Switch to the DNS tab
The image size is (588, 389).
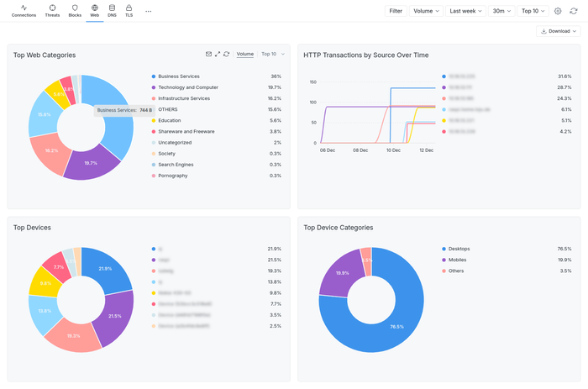click(x=112, y=11)
